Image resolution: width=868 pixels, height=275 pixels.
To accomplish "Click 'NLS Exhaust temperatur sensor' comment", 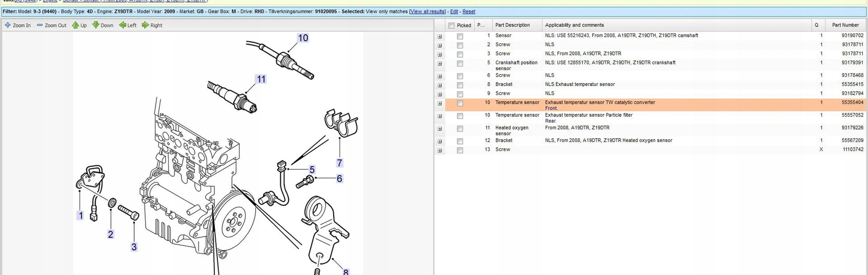I will tap(580, 84).
